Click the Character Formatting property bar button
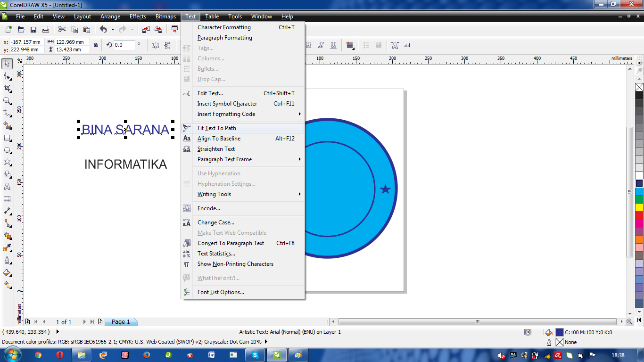The image size is (644, 362). tap(395, 45)
